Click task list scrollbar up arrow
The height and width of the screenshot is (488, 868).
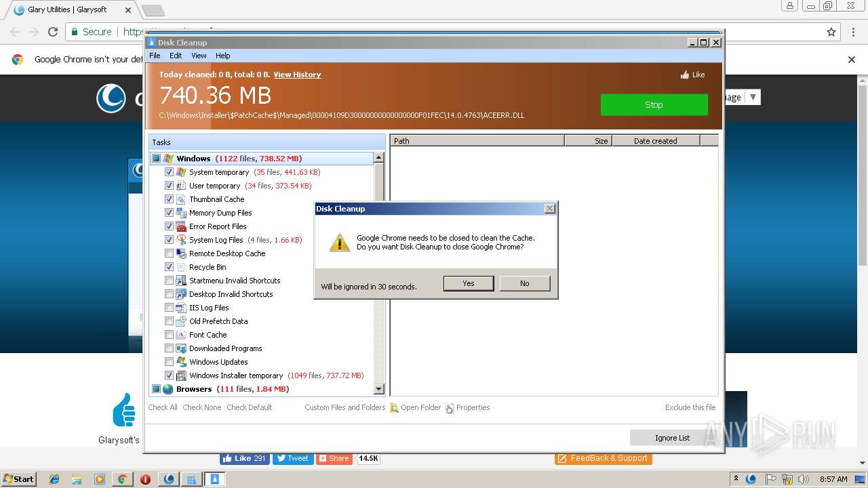[379, 157]
